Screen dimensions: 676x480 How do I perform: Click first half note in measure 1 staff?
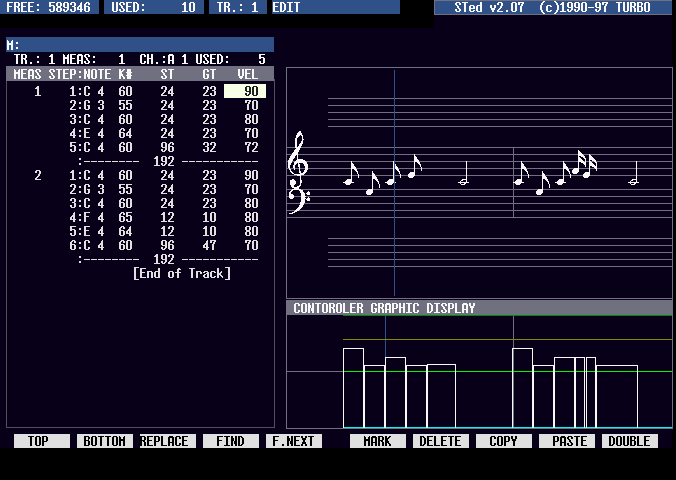click(x=463, y=173)
